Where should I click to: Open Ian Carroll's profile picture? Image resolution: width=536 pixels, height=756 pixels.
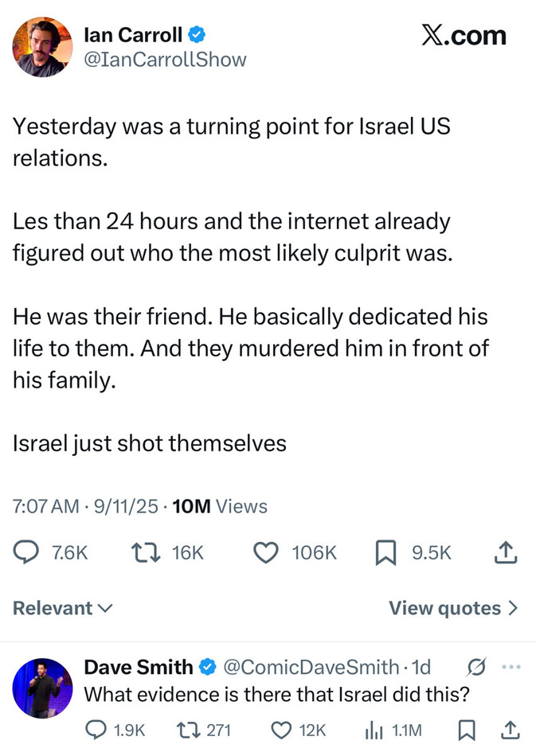point(43,47)
